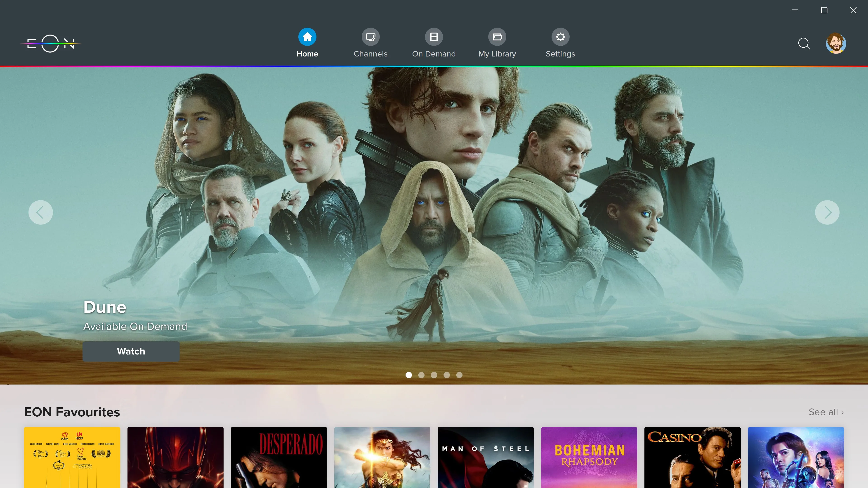Open the On Demand film icon
The width and height of the screenshot is (868, 488).
(x=434, y=37)
